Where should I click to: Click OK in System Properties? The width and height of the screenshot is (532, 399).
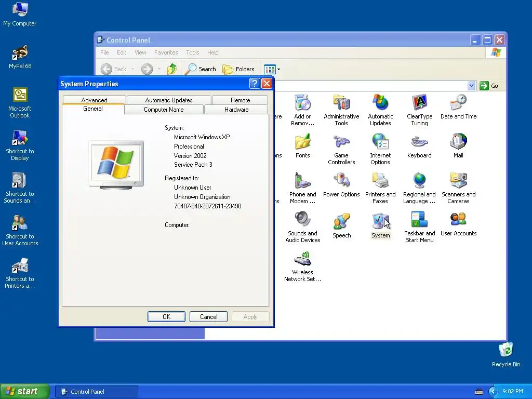[166, 316]
